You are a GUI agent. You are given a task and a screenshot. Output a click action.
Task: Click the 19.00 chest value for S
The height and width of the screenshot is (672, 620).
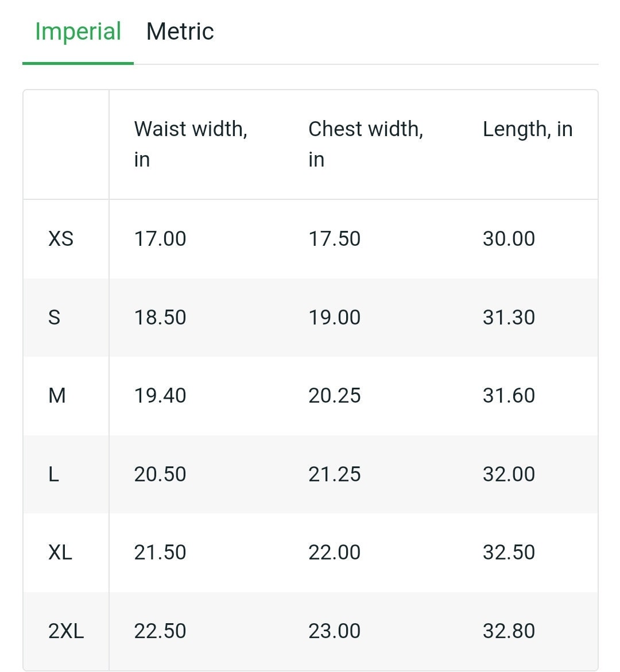click(x=334, y=318)
